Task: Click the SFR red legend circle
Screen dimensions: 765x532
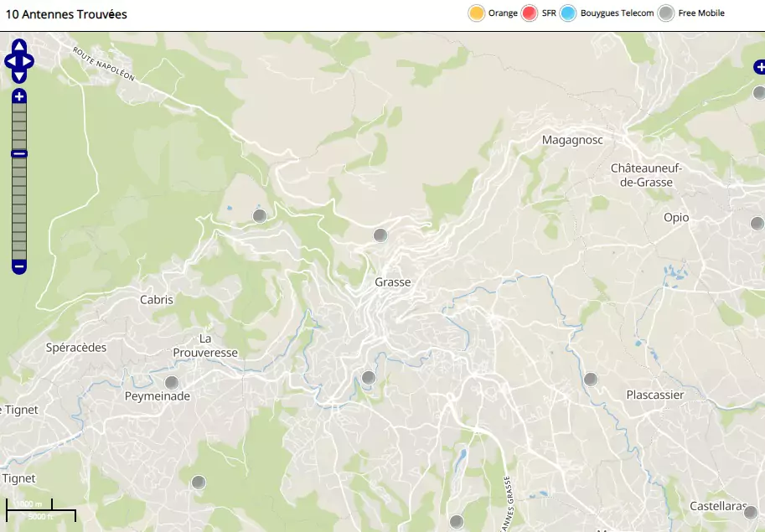Action: pos(530,13)
